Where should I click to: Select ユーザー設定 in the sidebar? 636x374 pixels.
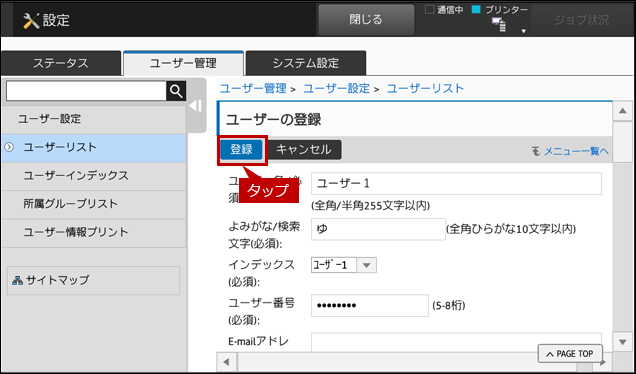point(93,119)
